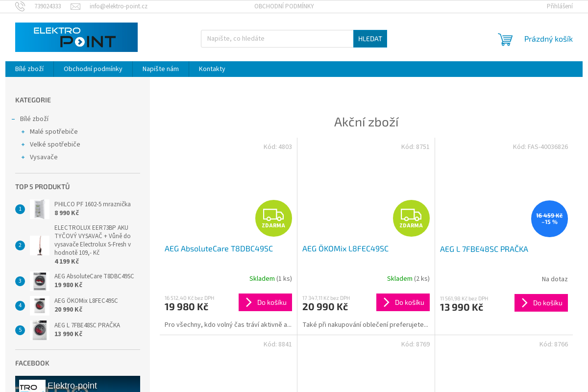Open Napište nám in navigation bar
This screenshot has width=588, height=392.
[x=161, y=69]
